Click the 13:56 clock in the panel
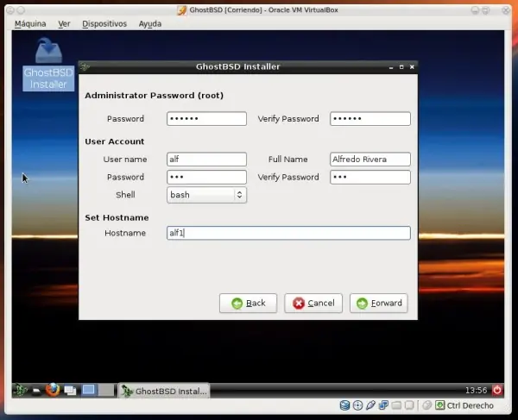Screen dimensions: 518x420 pos(476,391)
